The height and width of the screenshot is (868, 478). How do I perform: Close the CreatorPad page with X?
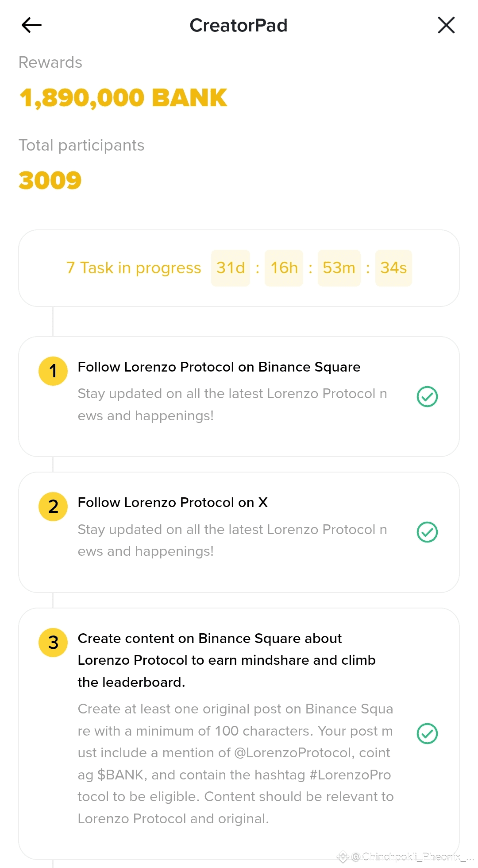tap(446, 25)
